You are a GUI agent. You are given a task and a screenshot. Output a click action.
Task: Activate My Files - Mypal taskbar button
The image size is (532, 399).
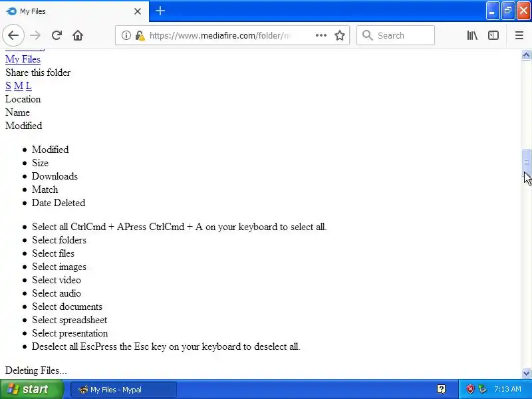tap(124, 390)
